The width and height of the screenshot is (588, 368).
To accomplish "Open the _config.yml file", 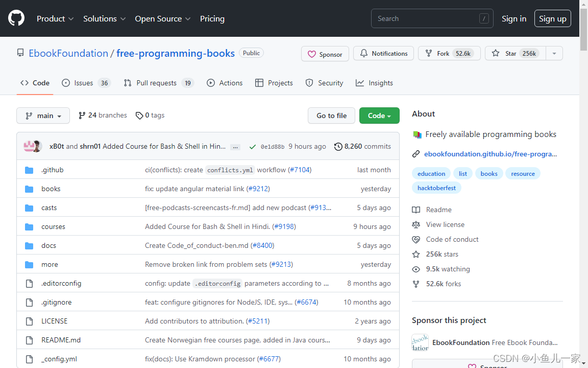I will point(59,359).
